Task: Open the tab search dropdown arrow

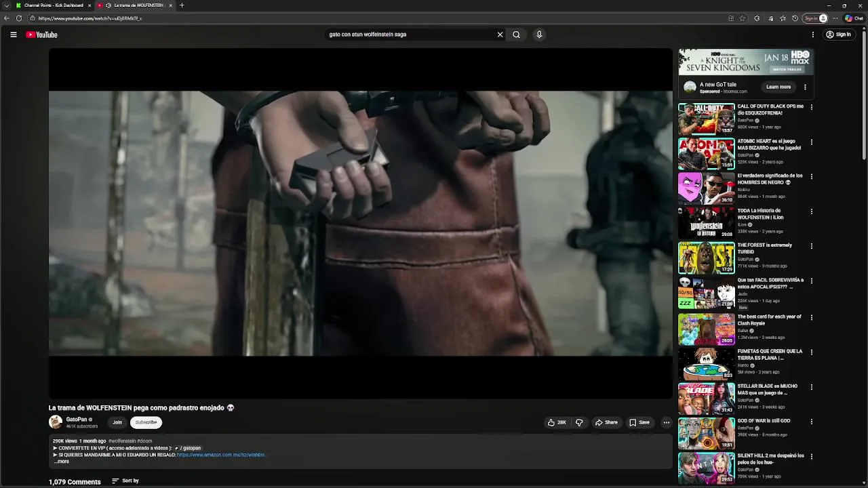Action: pos(6,5)
